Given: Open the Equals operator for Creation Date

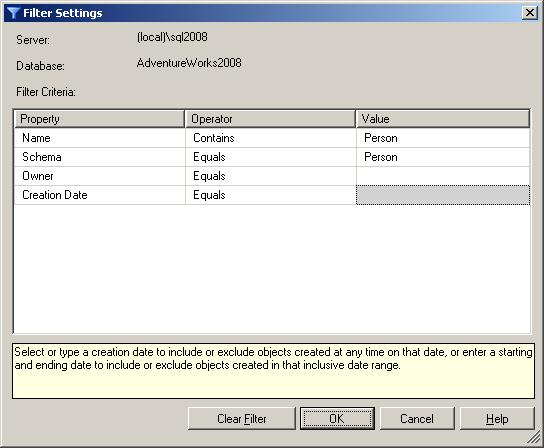Looking at the screenshot, I should (x=271, y=195).
